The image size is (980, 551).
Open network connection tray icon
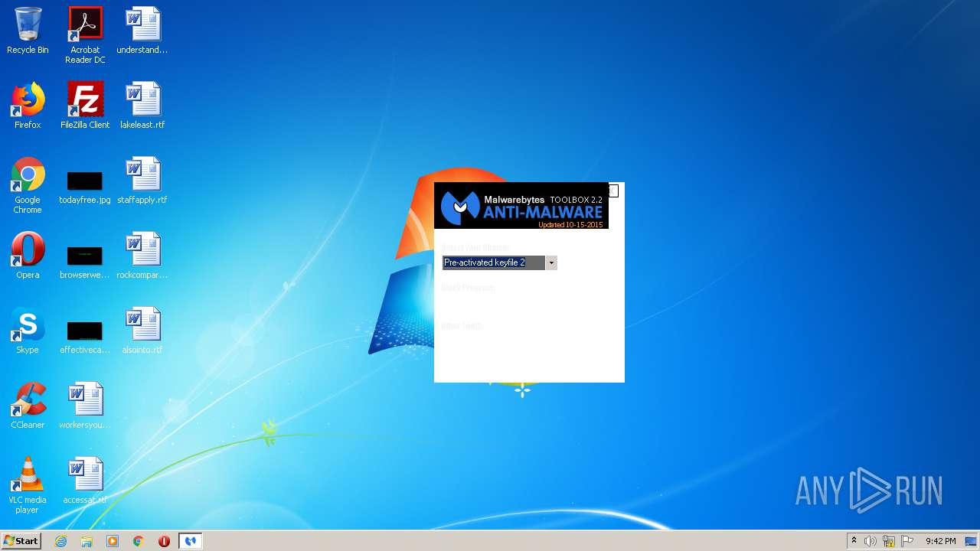coord(889,541)
